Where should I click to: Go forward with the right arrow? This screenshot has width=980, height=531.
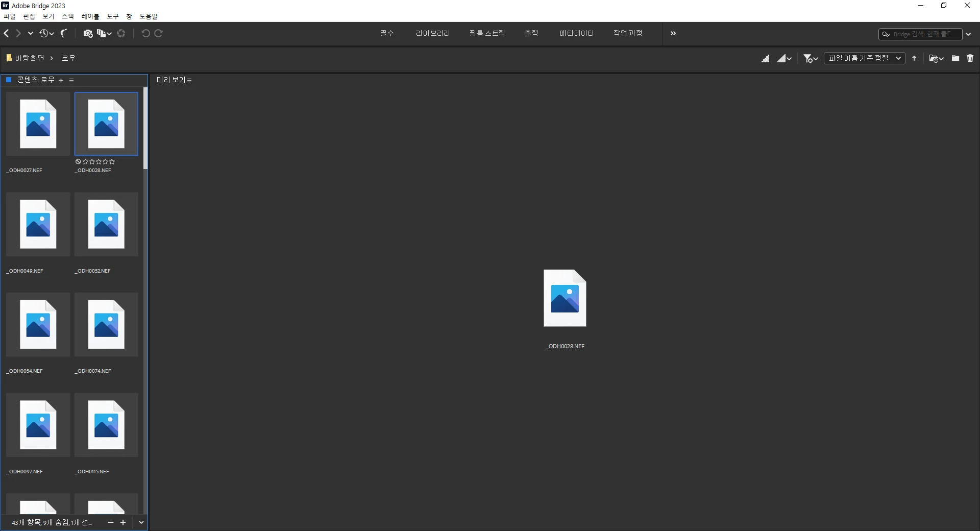[x=18, y=33]
